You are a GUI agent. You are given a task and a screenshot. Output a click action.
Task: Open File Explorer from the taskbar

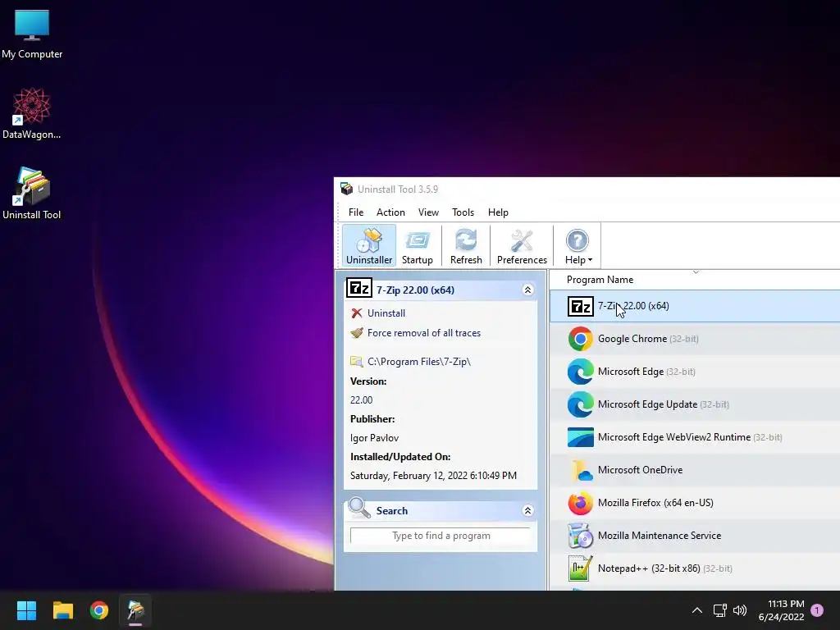coord(62,610)
